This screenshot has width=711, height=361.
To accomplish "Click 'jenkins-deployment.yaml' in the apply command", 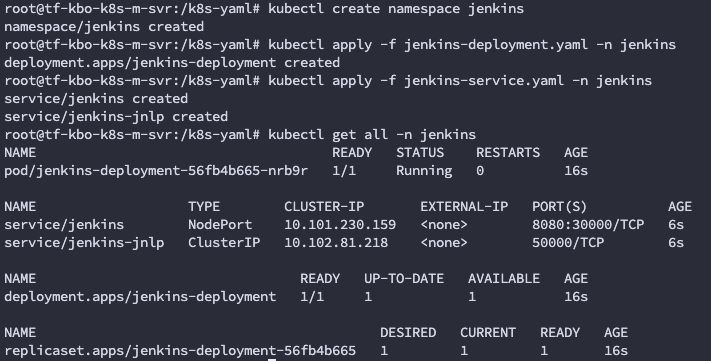I will pos(496,45).
